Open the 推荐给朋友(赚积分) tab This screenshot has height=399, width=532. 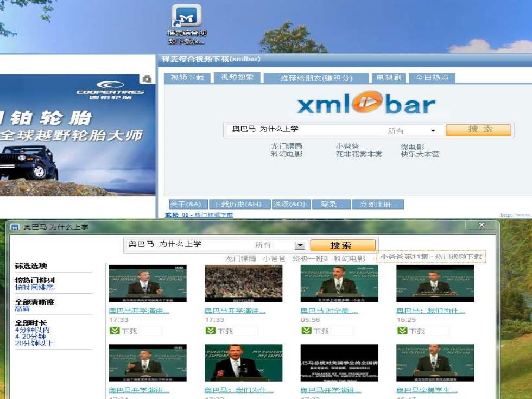pyautogui.click(x=316, y=78)
